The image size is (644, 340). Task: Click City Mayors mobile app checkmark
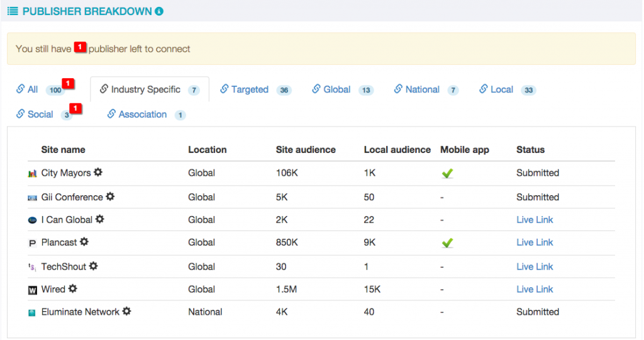447,173
